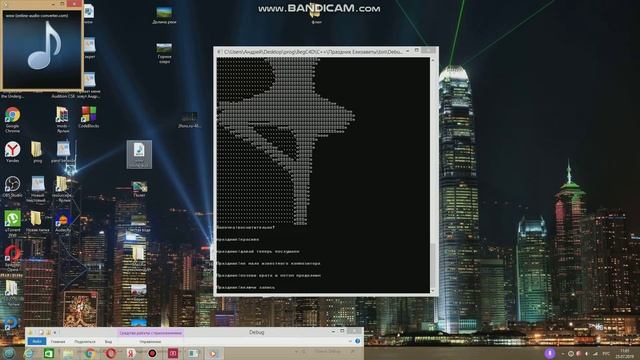
Task: Click the console window vertical scrollbar
Action: (x=433, y=176)
